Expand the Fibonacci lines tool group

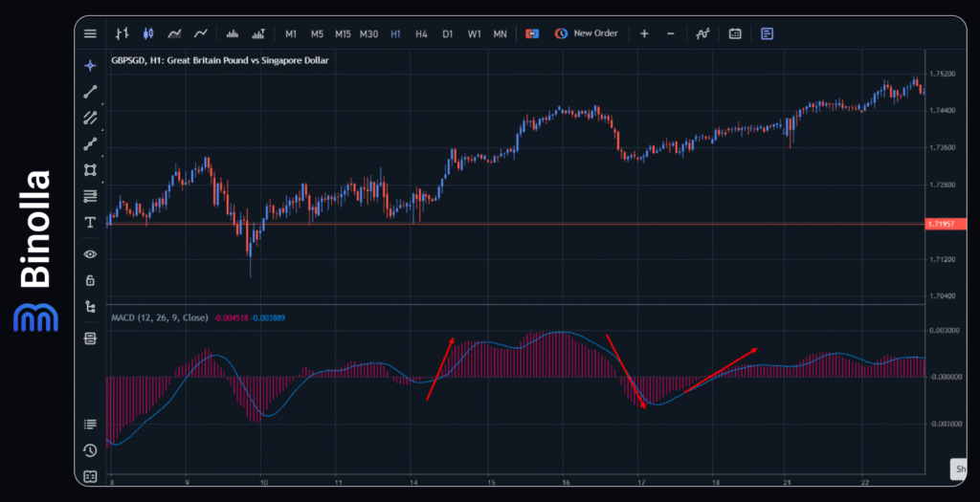(90, 196)
